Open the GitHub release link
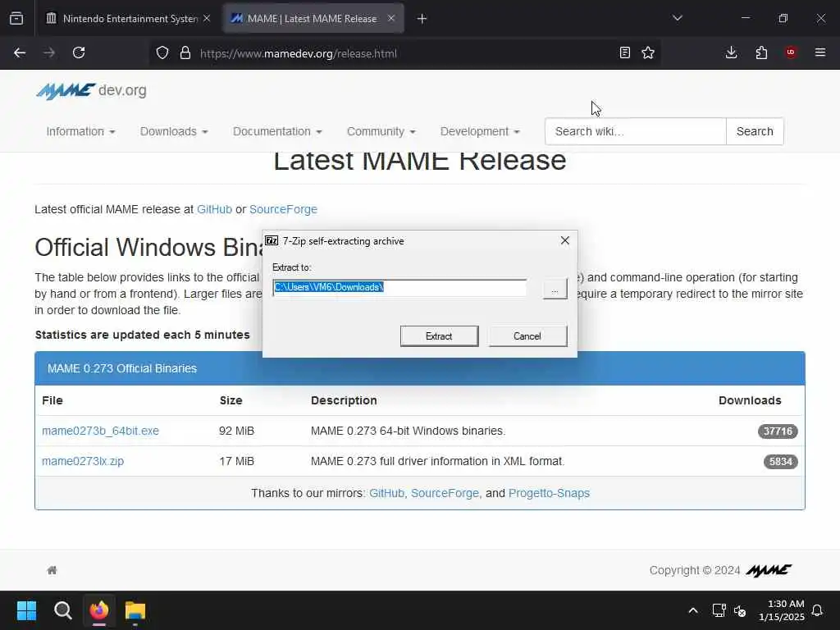 click(x=214, y=209)
